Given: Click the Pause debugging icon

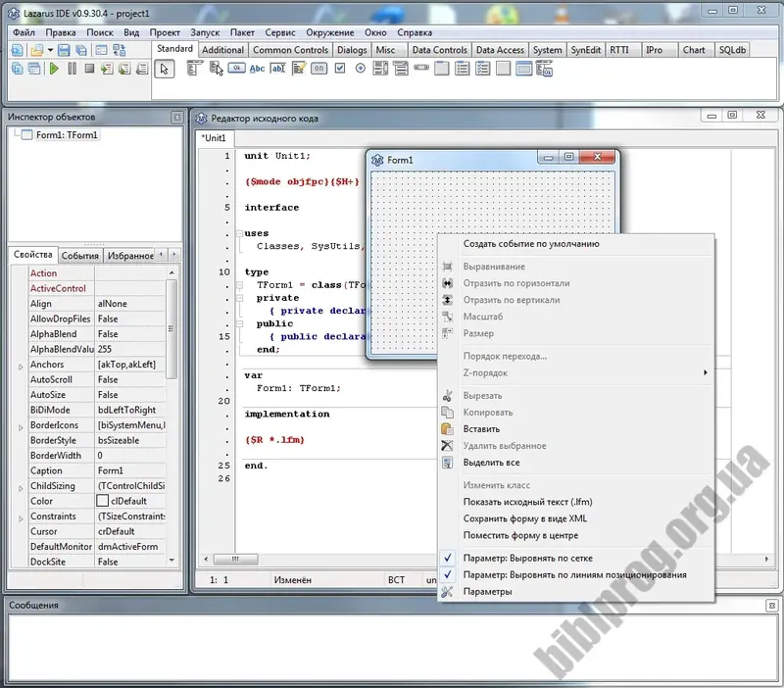Looking at the screenshot, I should tap(72, 69).
